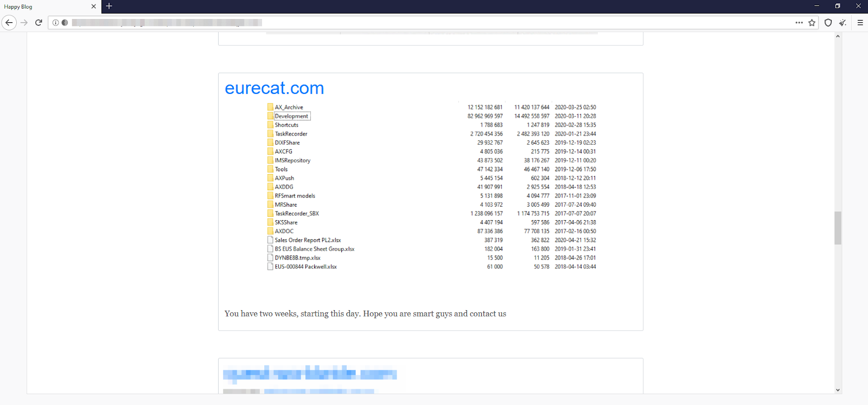Click the packed size '1 174 753 715'
Viewport: 868px width, 405px height.
tap(533, 214)
